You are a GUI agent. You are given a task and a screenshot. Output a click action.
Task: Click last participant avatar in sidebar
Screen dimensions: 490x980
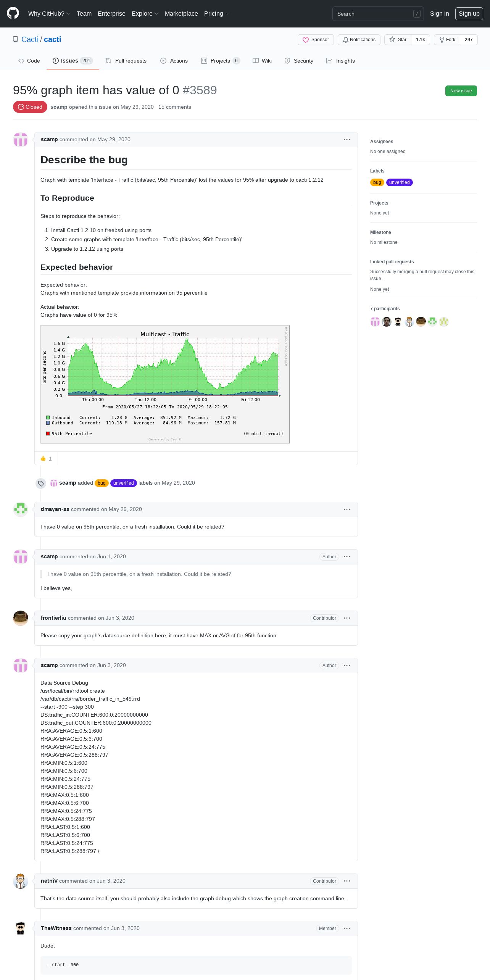click(x=444, y=322)
